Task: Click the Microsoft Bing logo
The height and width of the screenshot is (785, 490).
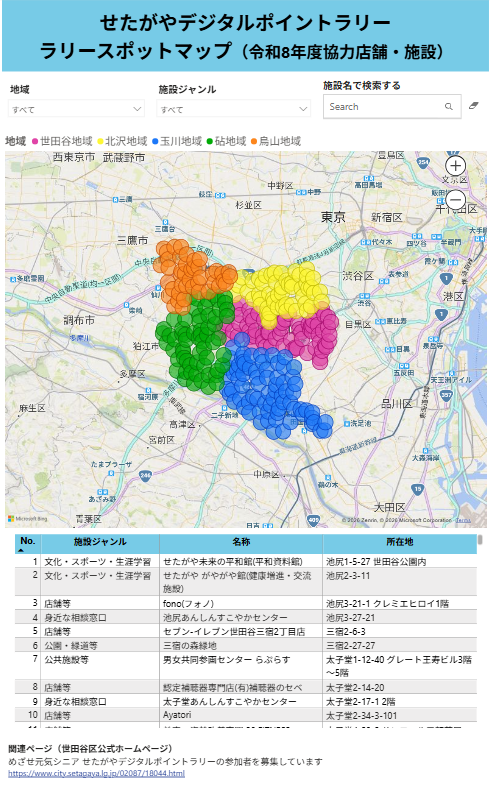Action: point(28,519)
